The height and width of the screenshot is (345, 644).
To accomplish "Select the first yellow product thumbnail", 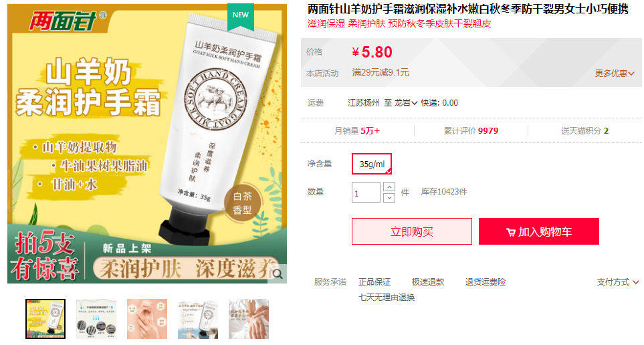I will point(45,319).
